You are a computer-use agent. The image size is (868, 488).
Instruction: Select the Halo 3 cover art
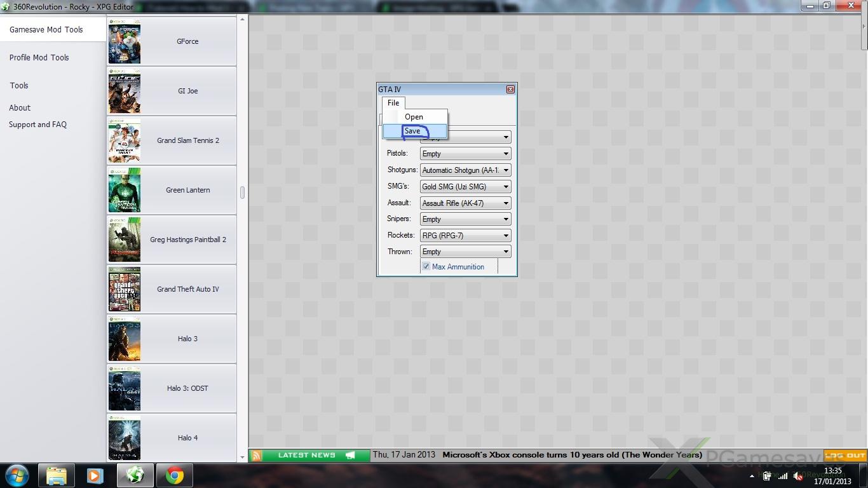click(x=125, y=339)
